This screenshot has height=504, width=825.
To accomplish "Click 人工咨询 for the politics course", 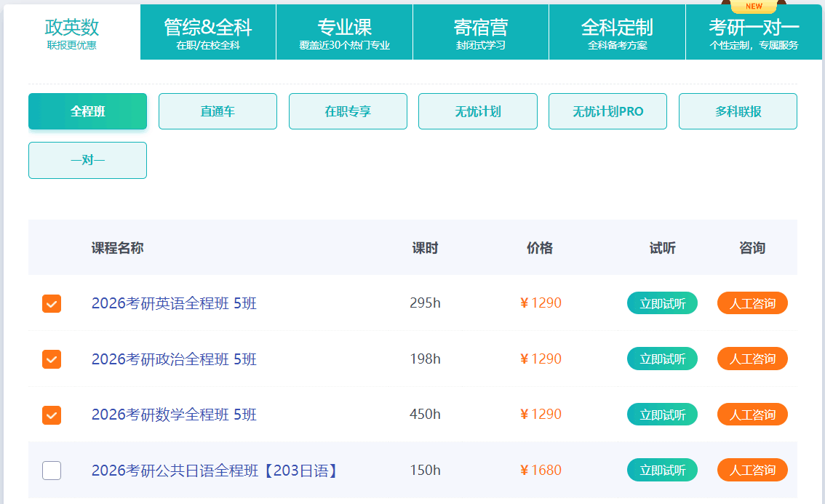I will tap(752, 359).
